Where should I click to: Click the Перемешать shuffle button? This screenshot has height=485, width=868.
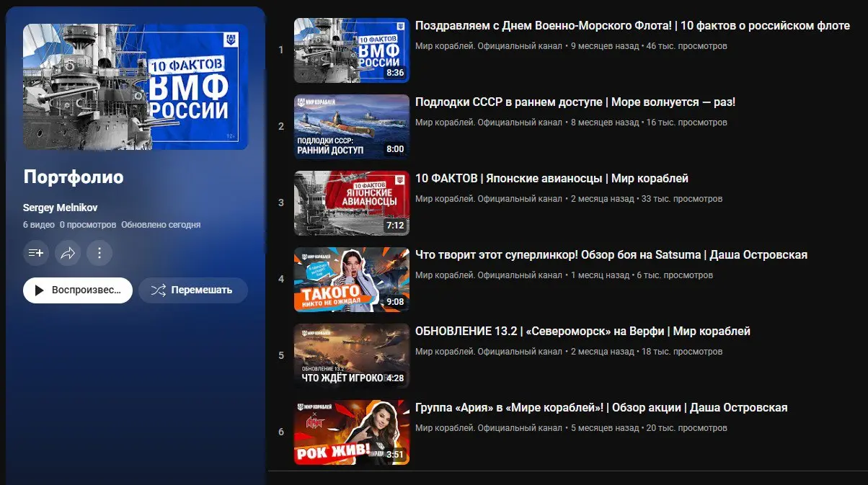(193, 290)
